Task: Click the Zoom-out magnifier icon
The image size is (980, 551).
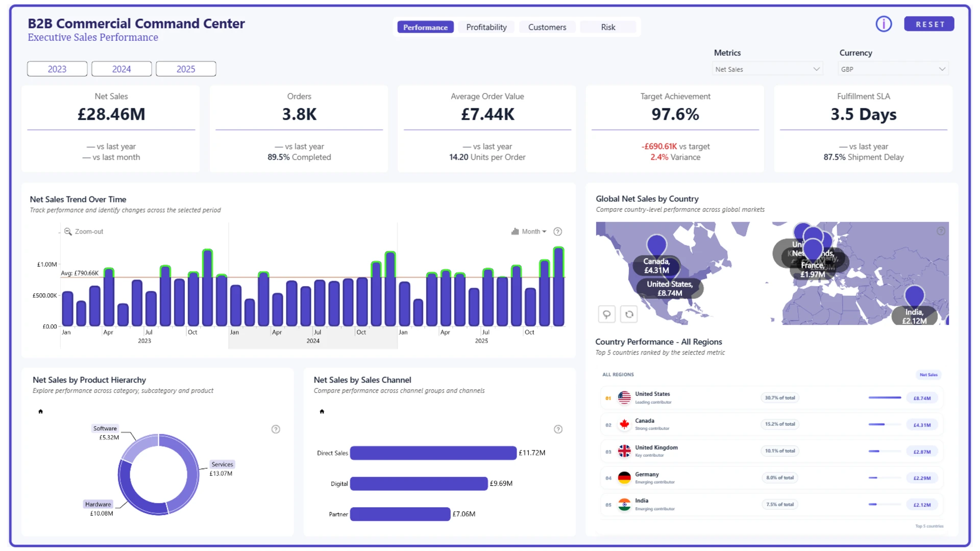Action: point(68,232)
